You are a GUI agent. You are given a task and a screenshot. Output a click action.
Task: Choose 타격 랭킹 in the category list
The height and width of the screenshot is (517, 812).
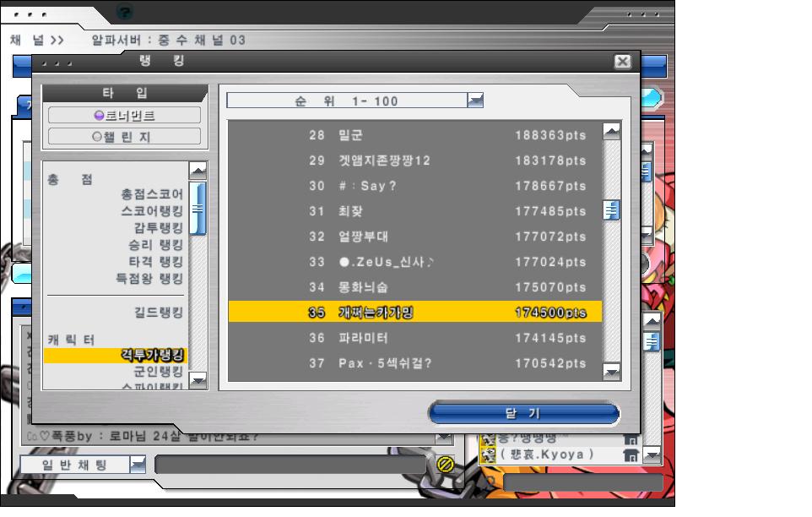click(155, 262)
